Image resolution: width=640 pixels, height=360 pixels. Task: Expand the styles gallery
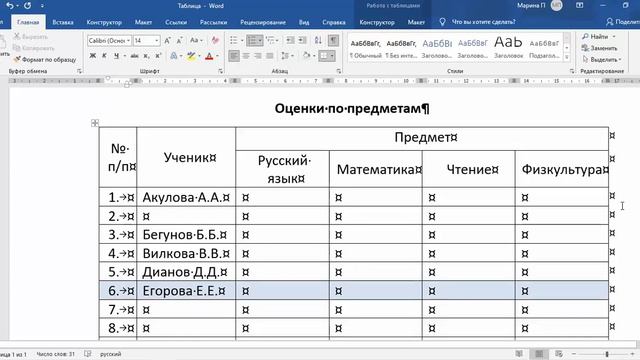tap(567, 58)
